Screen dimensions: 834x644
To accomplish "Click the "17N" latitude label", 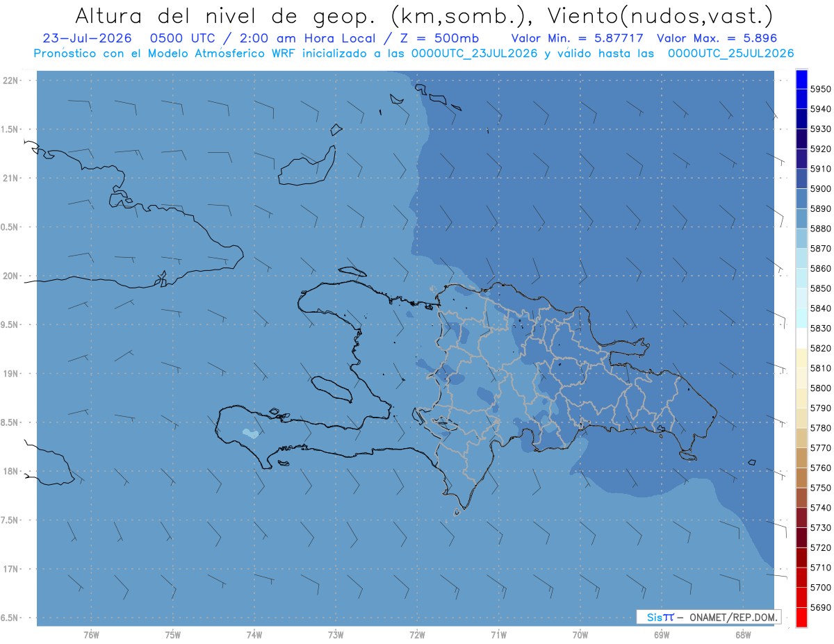I will [x=10, y=569].
